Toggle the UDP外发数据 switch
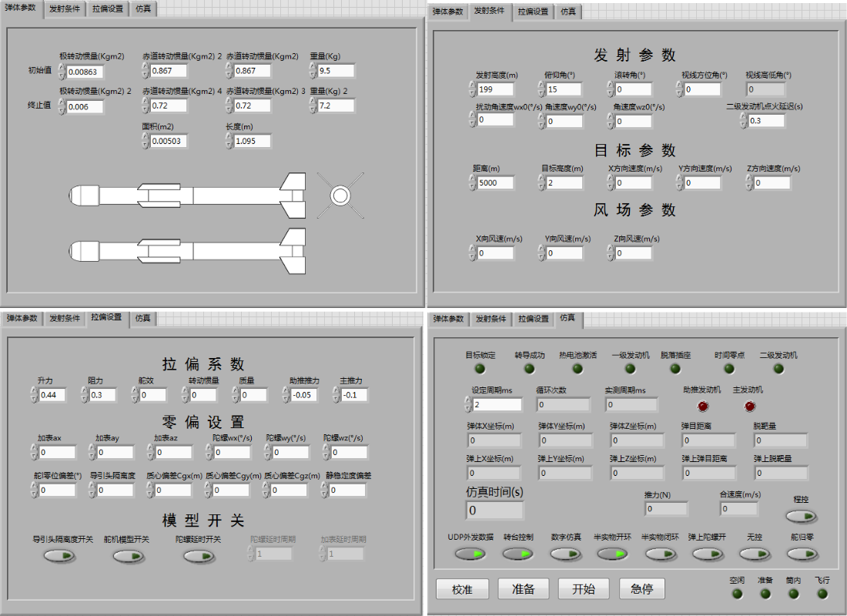 (x=470, y=554)
